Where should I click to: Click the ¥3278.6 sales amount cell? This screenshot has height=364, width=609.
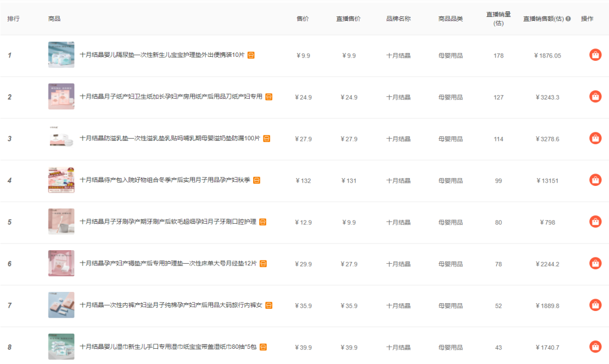coord(547,139)
